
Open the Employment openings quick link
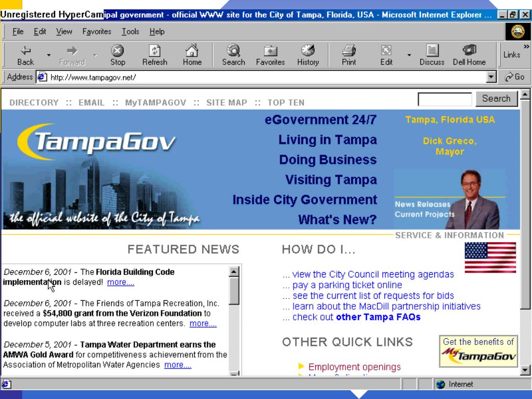tap(354, 367)
